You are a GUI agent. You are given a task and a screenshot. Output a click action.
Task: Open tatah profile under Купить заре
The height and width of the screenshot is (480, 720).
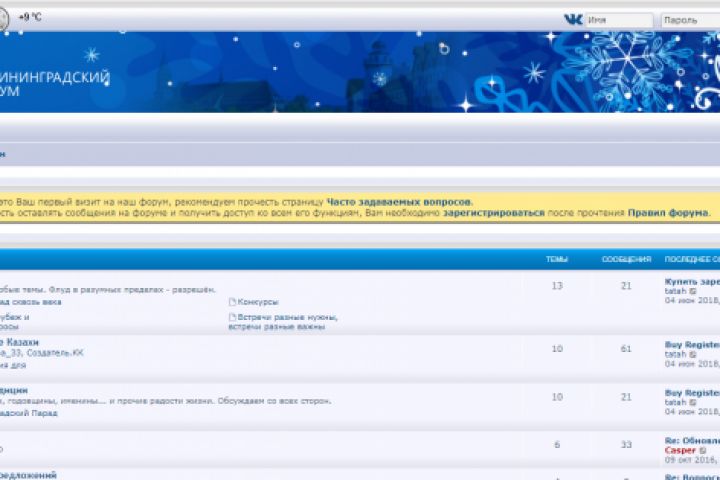coord(675,291)
